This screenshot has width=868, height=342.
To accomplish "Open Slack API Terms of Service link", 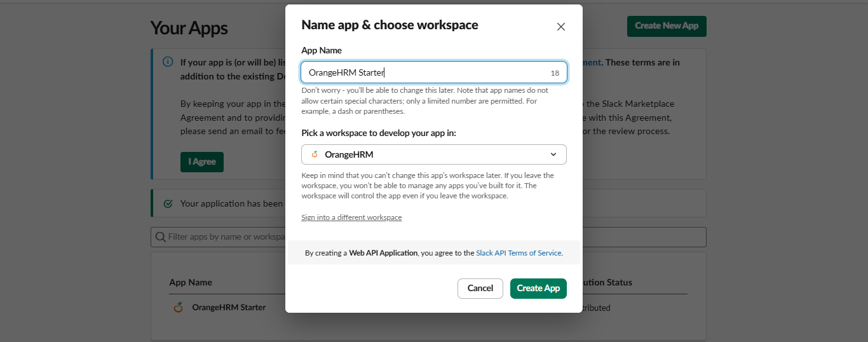I will [x=519, y=253].
